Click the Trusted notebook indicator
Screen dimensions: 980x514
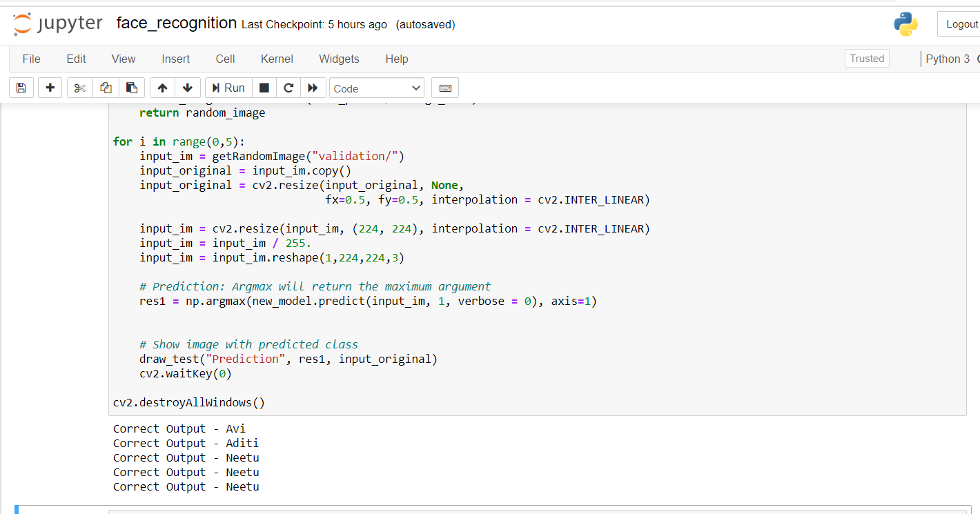[867, 59]
